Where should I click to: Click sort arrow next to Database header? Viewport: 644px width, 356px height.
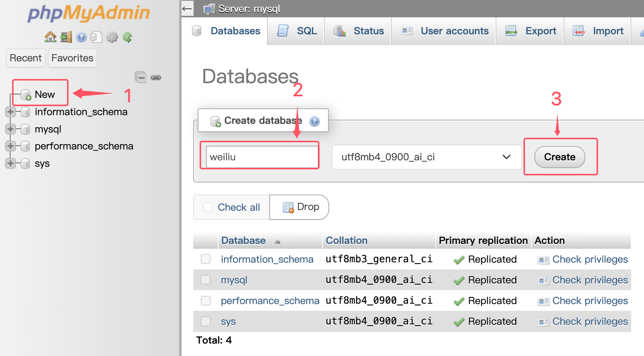pos(278,242)
